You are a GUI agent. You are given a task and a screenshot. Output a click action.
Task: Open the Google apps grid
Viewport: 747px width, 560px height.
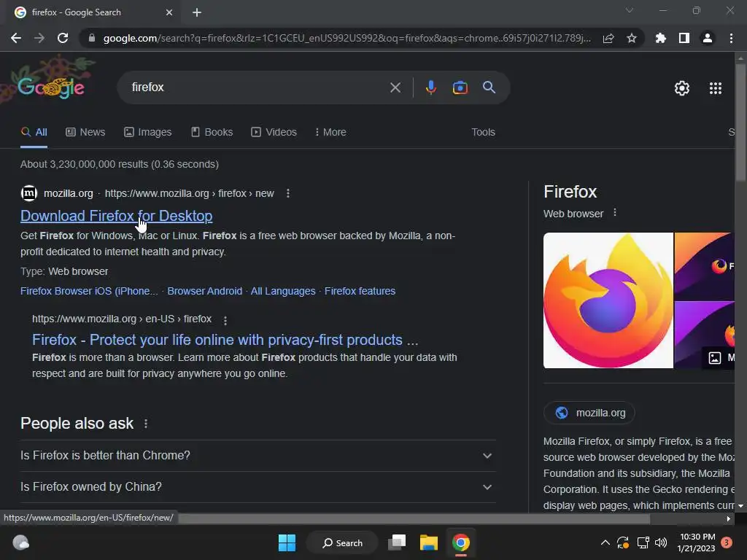(716, 88)
